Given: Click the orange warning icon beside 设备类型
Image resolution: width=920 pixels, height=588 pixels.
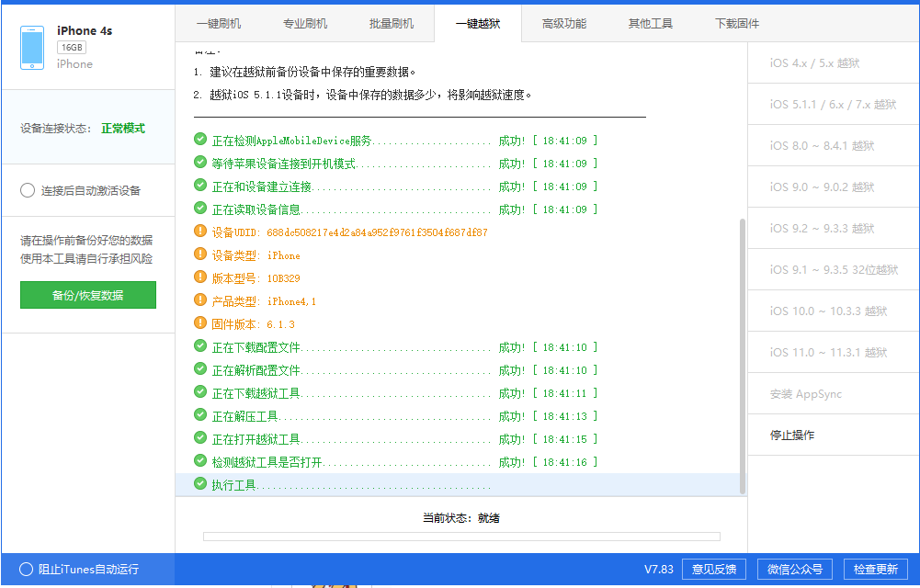Looking at the screenshot, I should coord(200,254).
